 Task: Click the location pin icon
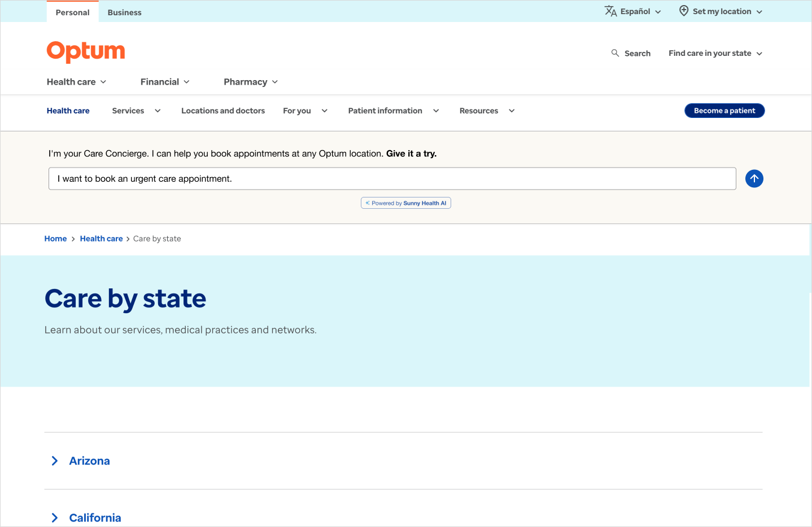[683, 11]
